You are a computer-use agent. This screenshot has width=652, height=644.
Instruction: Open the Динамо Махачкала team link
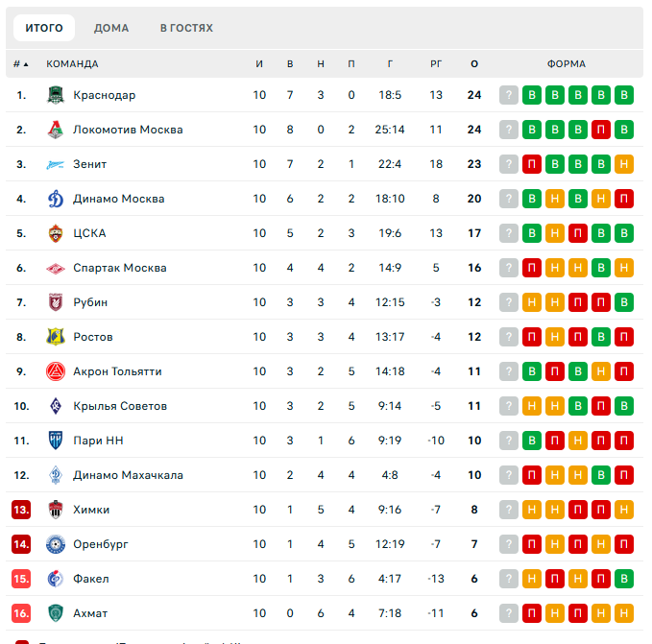[x=128, y=475]
